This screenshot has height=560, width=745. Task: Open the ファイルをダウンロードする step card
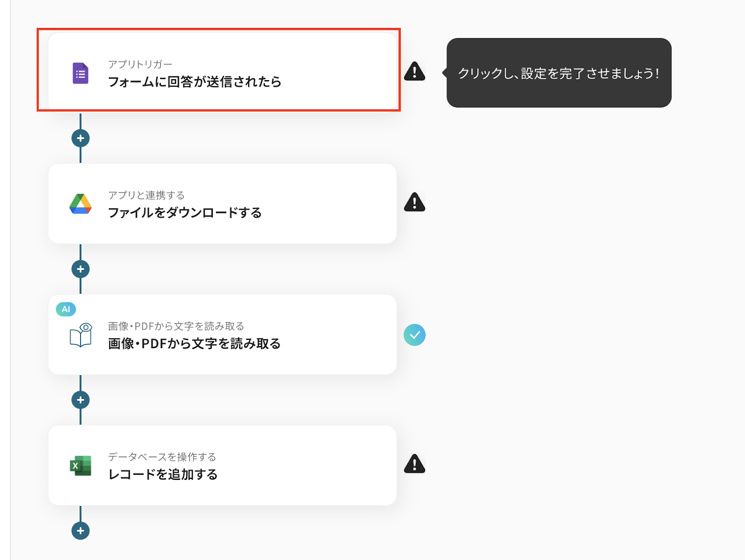185,213
